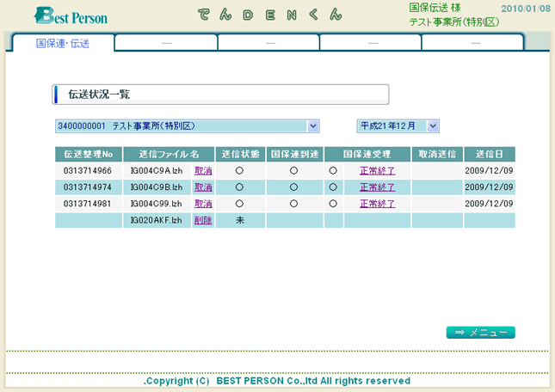Select cell 0313714981
The image size is (555, 392).
88,204
